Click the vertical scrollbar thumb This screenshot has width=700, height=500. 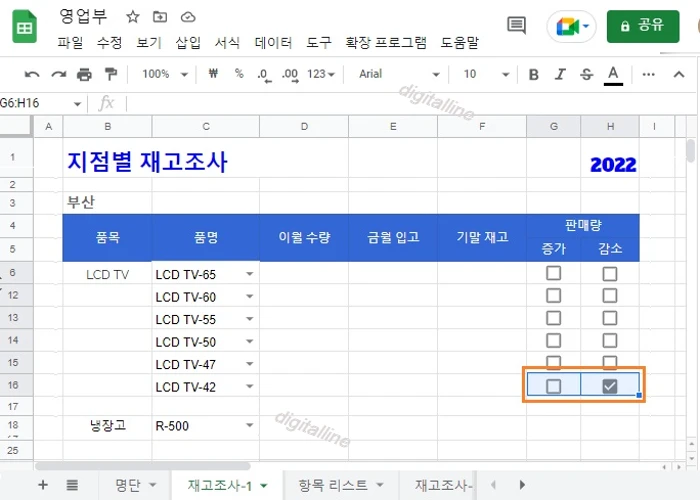[691, 151]
